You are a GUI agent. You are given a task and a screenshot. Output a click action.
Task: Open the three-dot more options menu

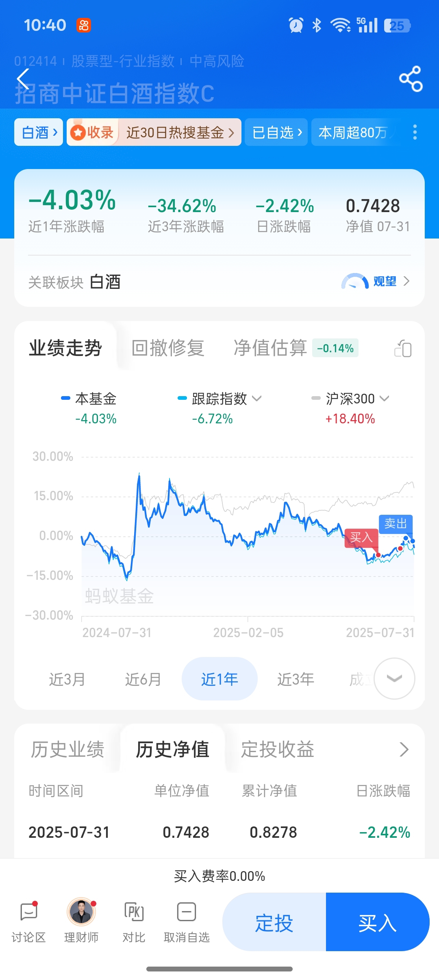pyautogui.click(x=415, y=132)
